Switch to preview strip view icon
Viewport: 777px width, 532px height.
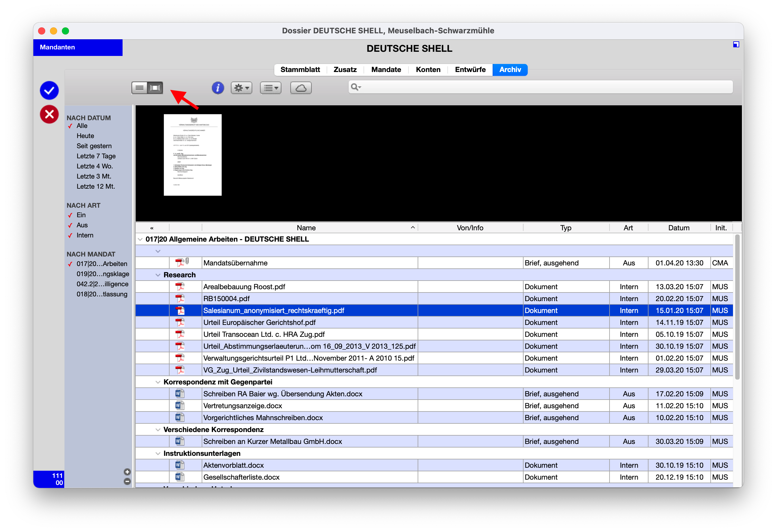[x=155, y=88]
